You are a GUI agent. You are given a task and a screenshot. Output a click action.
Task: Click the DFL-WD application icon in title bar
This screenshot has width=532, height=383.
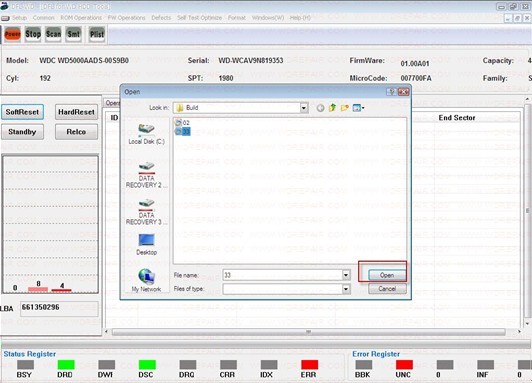tap(4, 6)
